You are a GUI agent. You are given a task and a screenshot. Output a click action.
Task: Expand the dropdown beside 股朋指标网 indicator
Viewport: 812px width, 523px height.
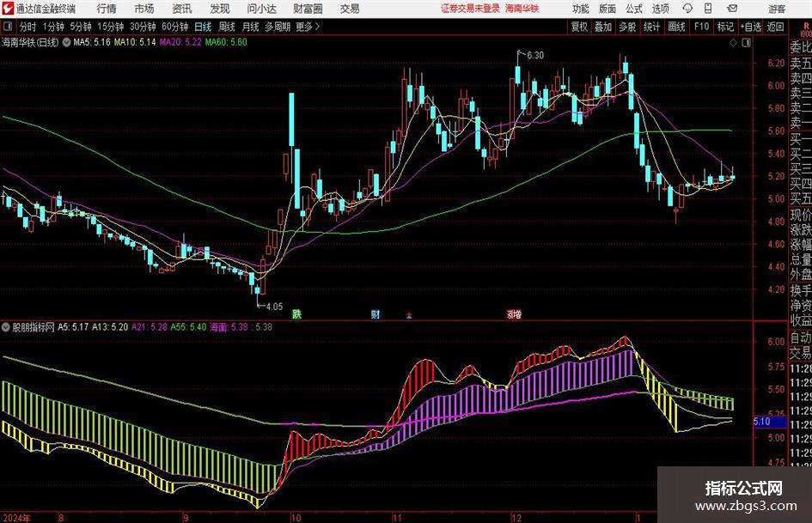6,327
